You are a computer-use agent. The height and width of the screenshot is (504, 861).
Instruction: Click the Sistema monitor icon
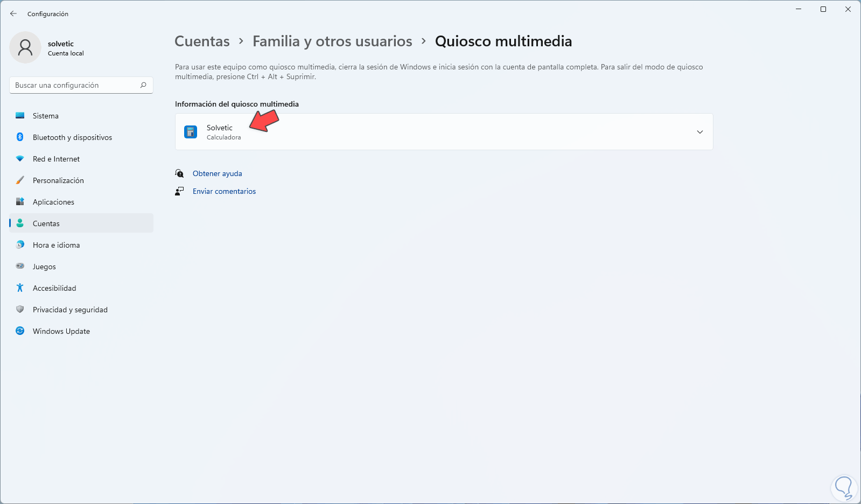click(20, 116)
